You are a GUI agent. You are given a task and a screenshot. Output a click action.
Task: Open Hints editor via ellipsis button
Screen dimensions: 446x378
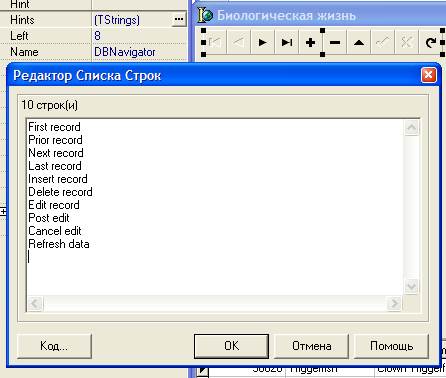pos(179,19)
